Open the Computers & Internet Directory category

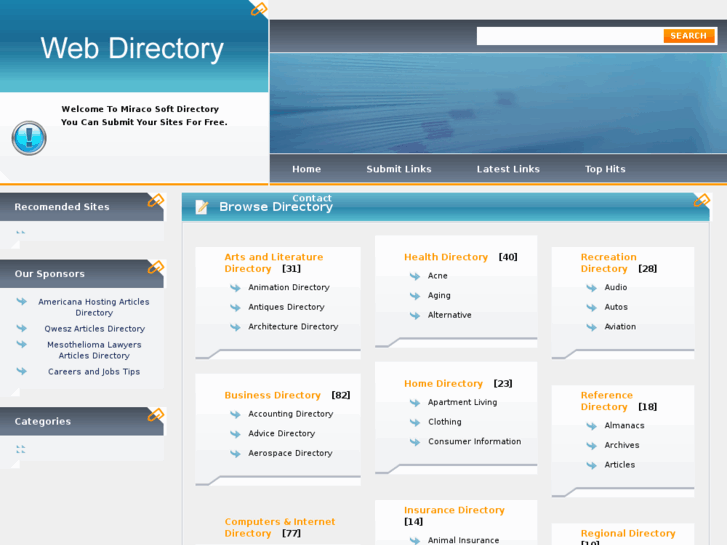[x=280, y=527]
